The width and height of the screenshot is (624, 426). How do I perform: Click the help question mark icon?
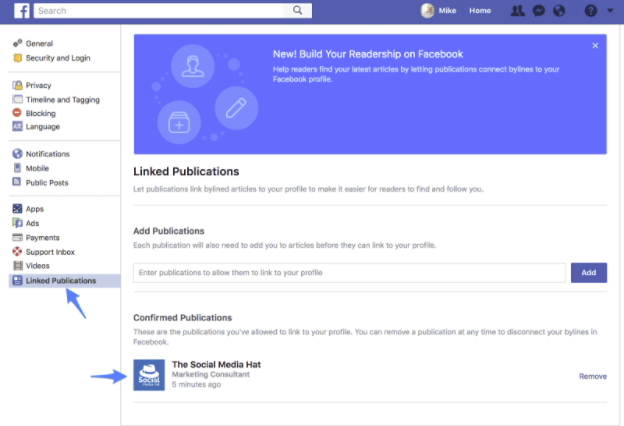coord(590,11)
